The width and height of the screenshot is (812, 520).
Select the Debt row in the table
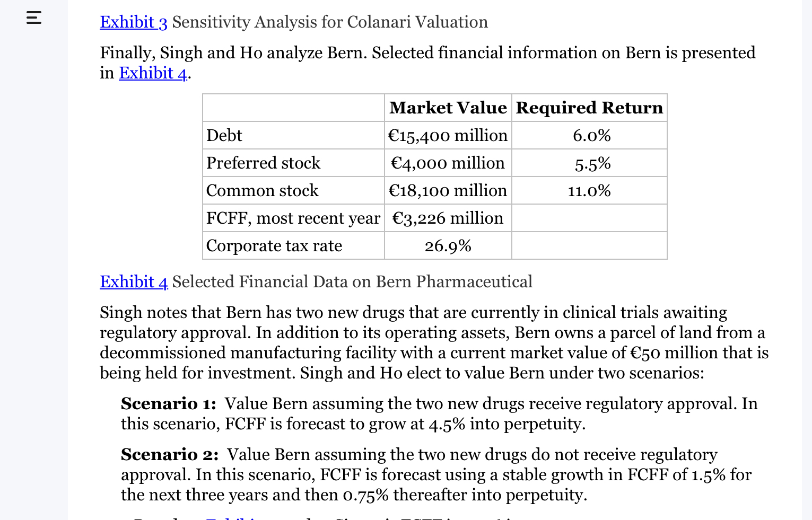(224, 135)
